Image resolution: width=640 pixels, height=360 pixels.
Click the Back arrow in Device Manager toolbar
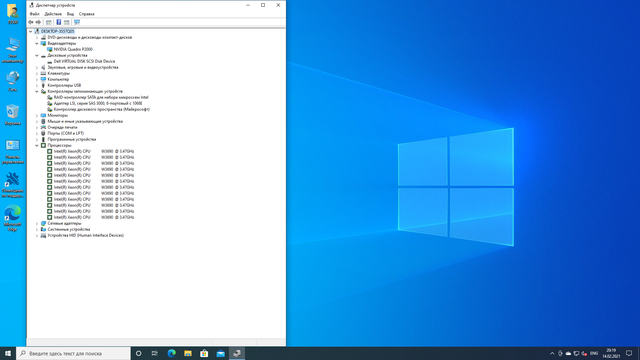tap(31, 22)
